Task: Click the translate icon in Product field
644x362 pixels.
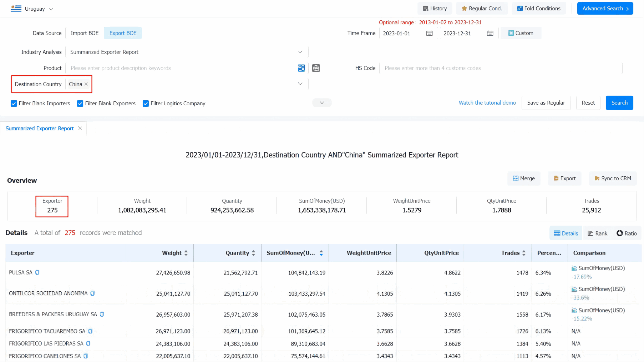Action: [301, 68]
